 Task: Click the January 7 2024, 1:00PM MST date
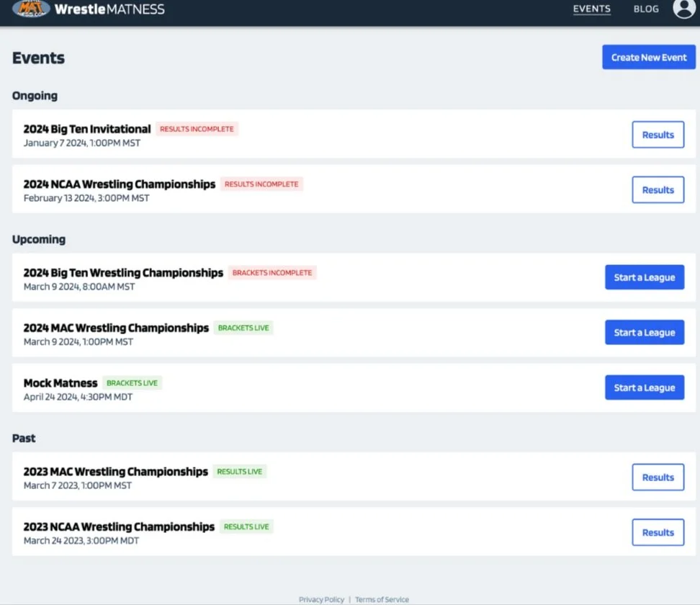[x=81, y=143]
